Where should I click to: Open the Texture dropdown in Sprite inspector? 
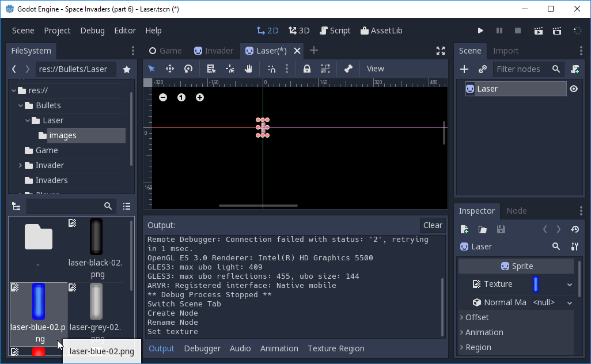click(x=570, y=284)
